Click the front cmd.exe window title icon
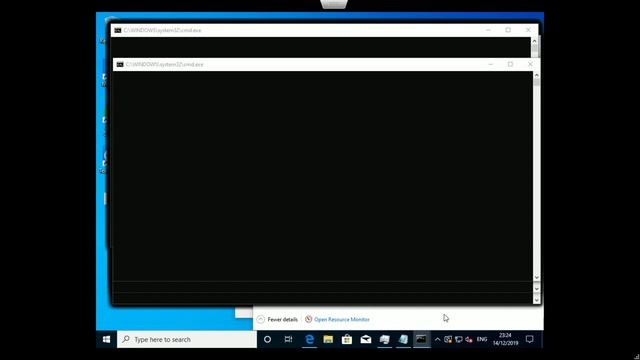This screenshot has height=360, width=640. [120, 64]
